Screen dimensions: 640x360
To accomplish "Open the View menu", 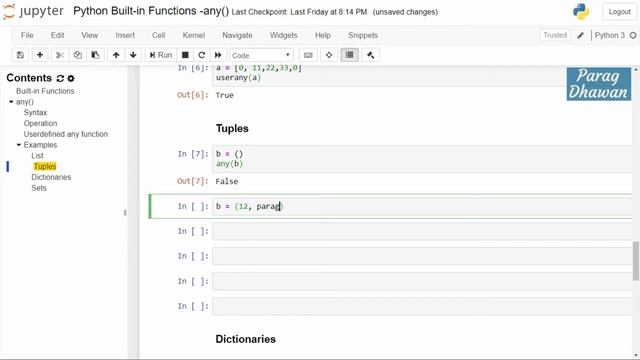I will pyautogui.click(x=89, y=36).
